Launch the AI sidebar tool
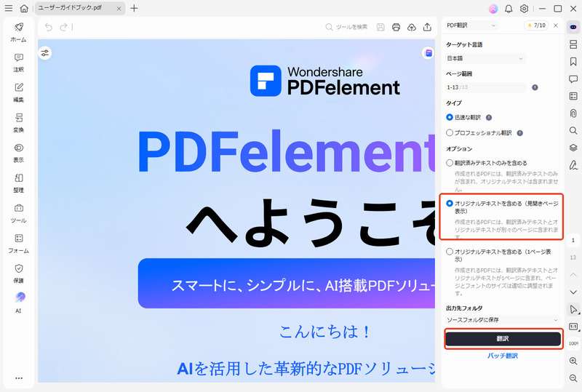This screenshot has height=392, width=582. (x=18, y=302)
